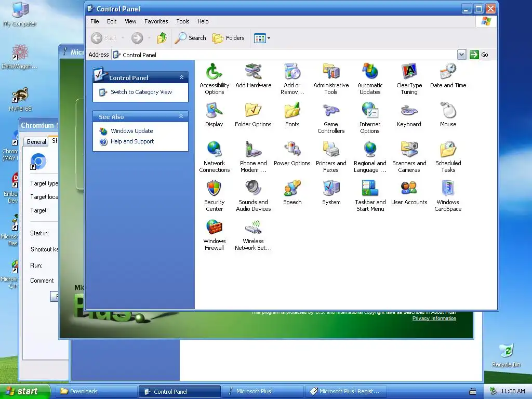Toggle the Folders pane button
Screen dimensions: 532x399
click(229, 38)
